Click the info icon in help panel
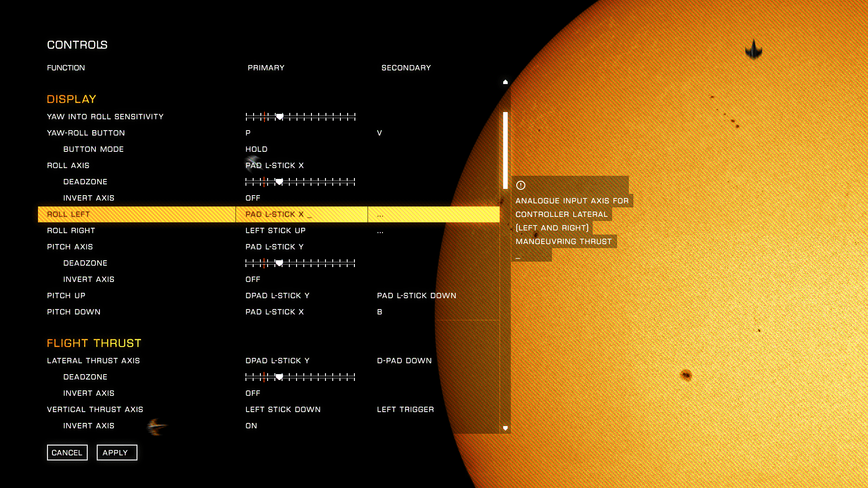Screen dimensions: 868x488 tap(521, 185)
